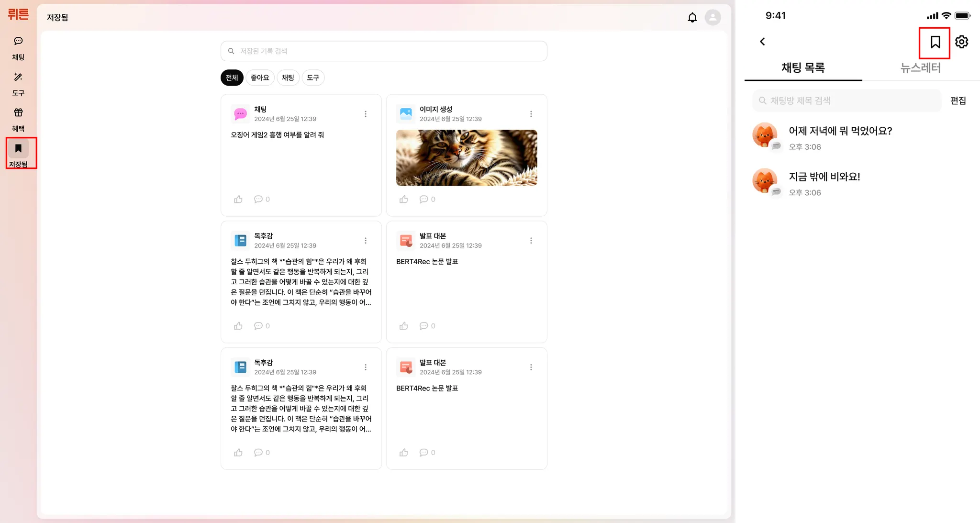Tap the bookmark icon in the mobile header
This screenshot has height=523, width=980.
(x=935, y=42)
